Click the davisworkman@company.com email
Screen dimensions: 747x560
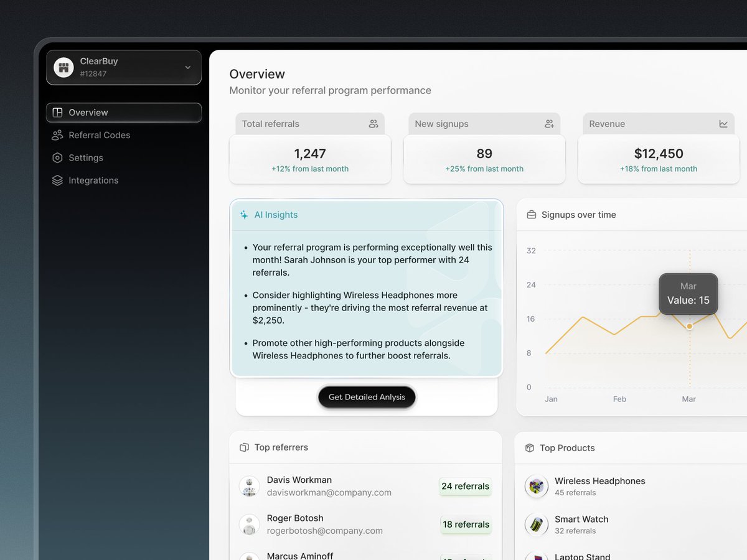pos(329,493)
